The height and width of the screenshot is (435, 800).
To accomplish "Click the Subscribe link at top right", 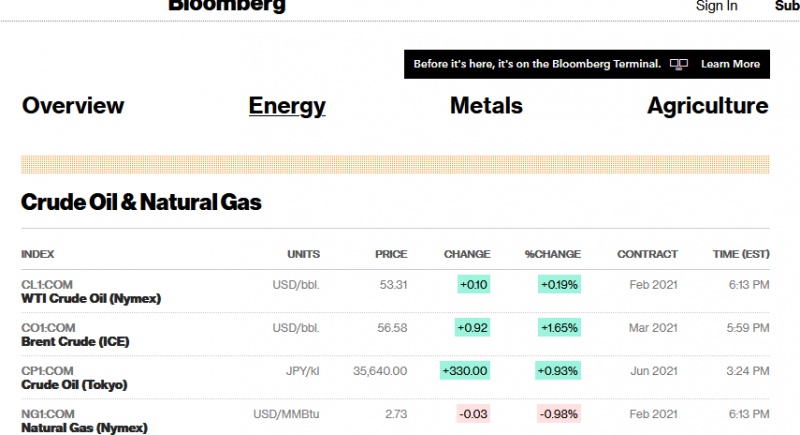I will coord(787,6).
